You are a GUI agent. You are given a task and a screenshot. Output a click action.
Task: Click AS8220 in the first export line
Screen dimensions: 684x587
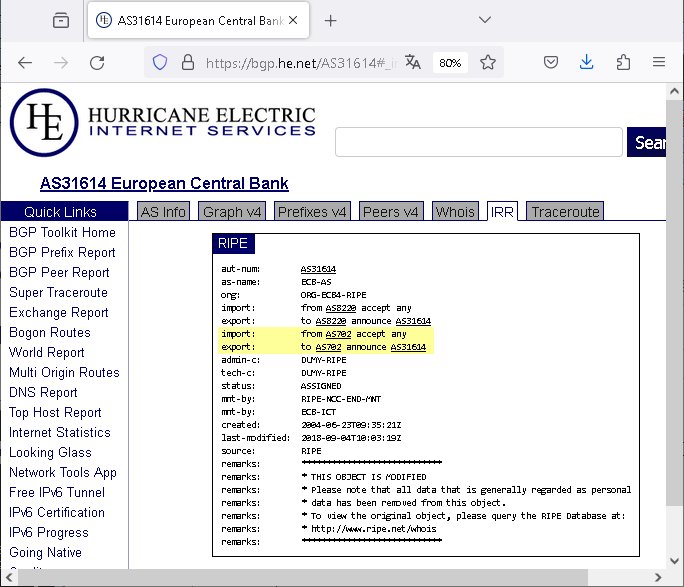point(331,321)
